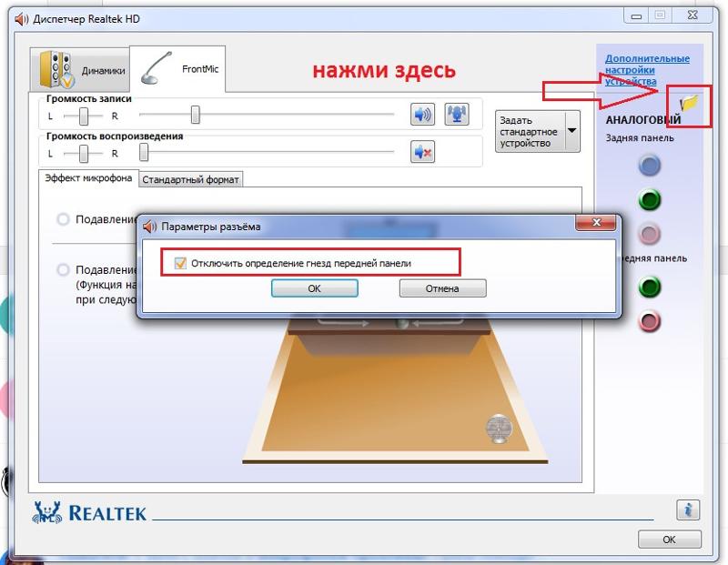Adjust the playback volume main slider
728x565 pixels.
coord(144,152)
